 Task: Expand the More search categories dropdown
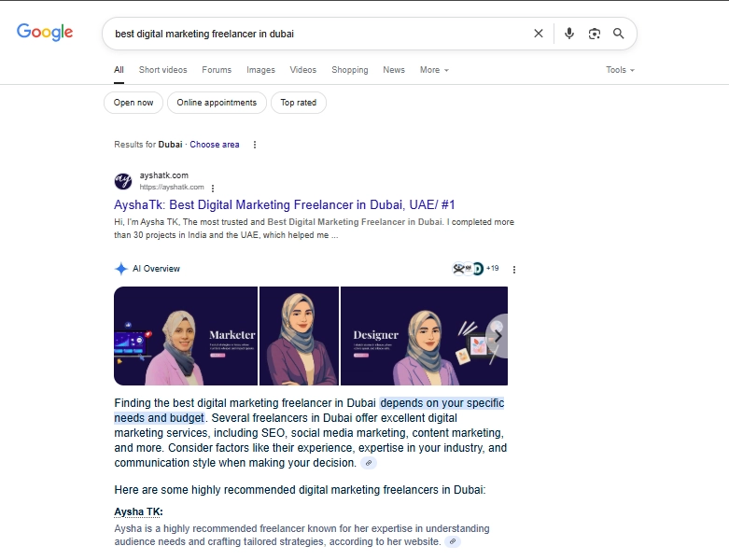pos(434,70)
